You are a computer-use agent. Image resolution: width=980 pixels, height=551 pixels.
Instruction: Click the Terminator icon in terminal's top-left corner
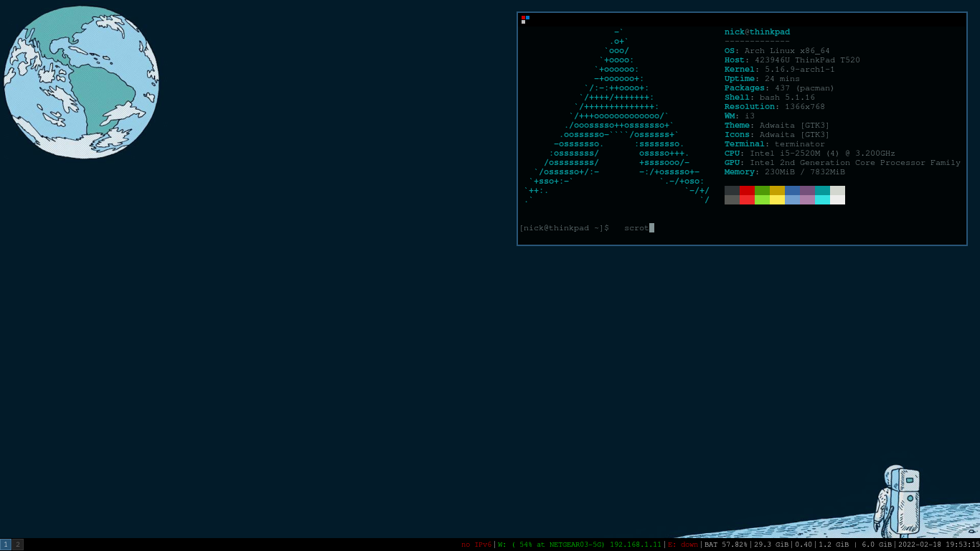coord(525,19)
